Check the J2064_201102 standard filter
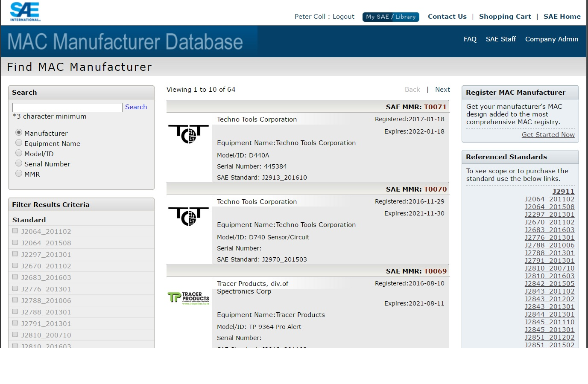 pyautogui.click(x=15, y=231)
